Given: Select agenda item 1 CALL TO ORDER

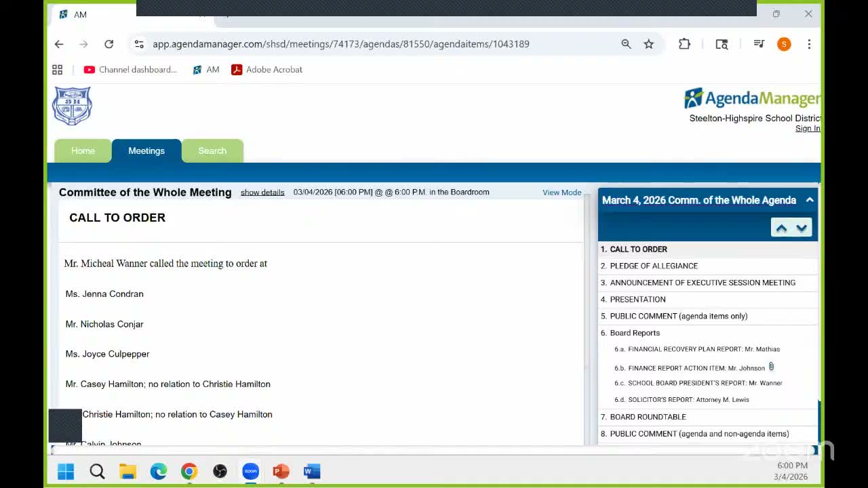Looking at the screenshot, I should [x=708, y=249].
